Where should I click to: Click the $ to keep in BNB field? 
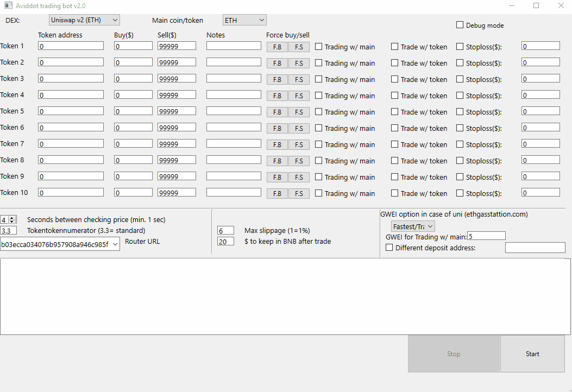[x=225, y=242]
